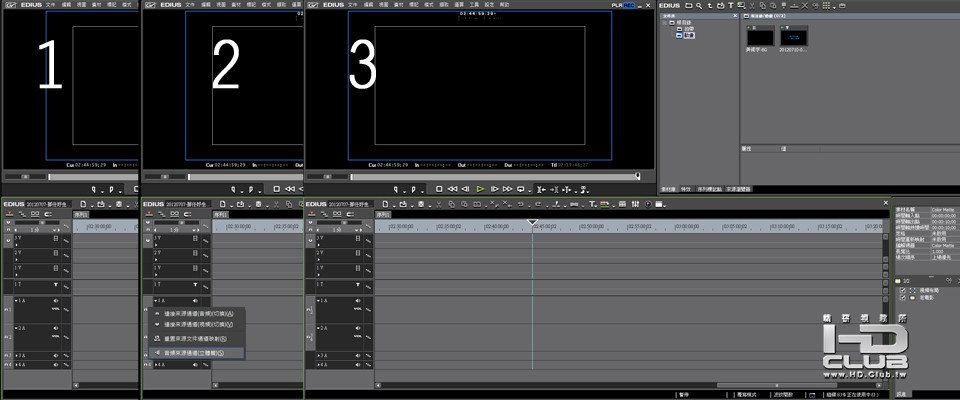This screenshot has width=960, height=400.
Task: Click the Redo icon in window 3 timeline toolbar
Action: tap(538, 204)
